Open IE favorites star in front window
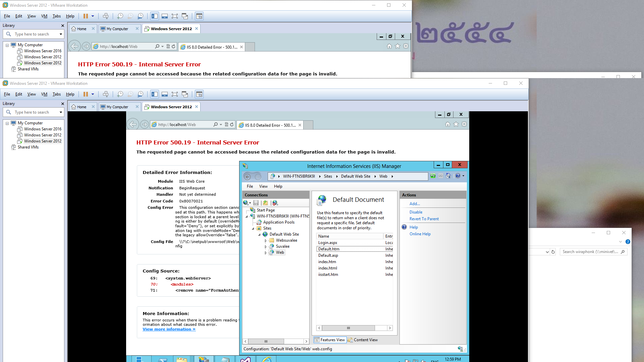This screenshot has width=644, height=362. [456, 124]
